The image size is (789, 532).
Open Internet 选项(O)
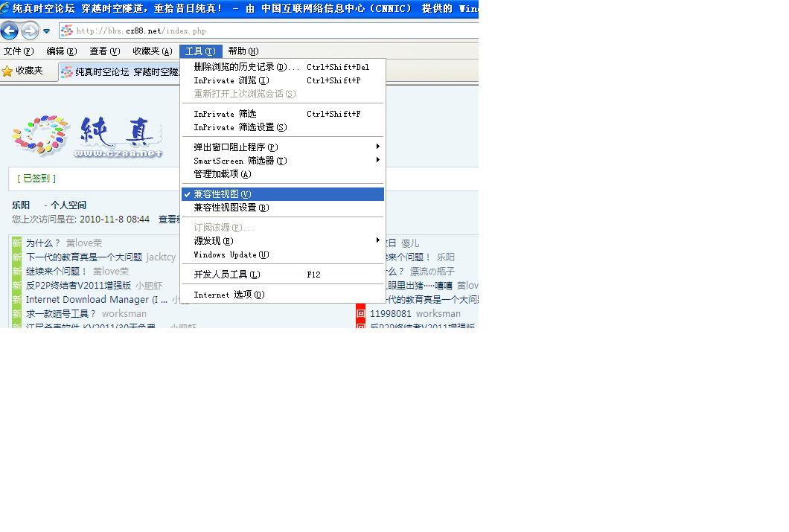tap(283, 294)
